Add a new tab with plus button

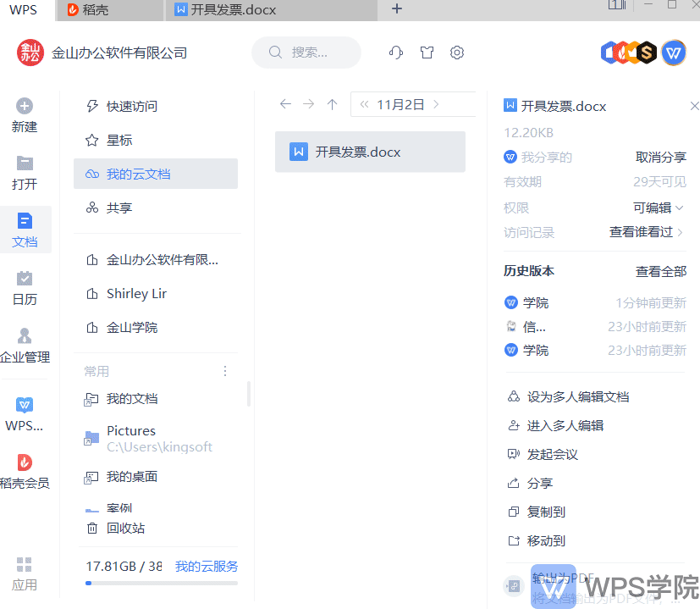tap(397, 9)
